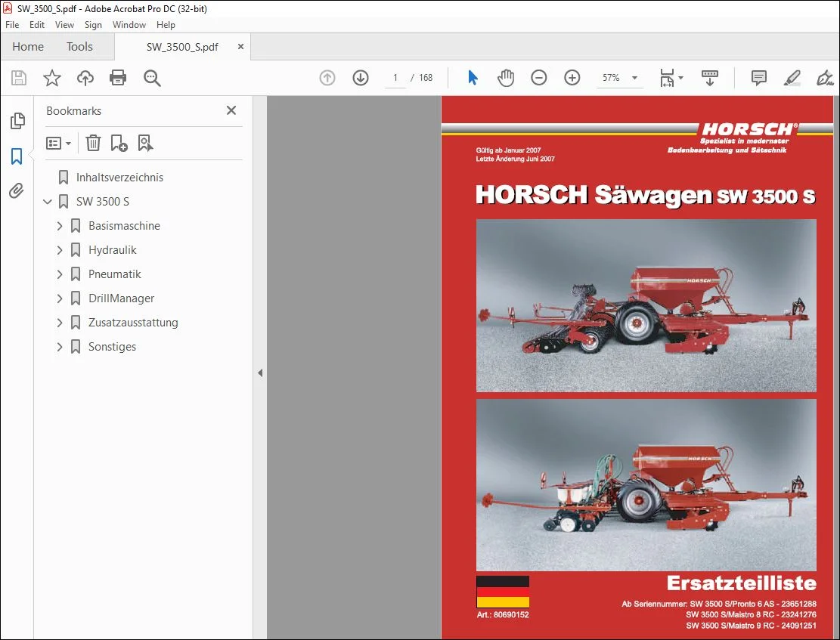Zoom out with minus icon

tap(539, 78)
